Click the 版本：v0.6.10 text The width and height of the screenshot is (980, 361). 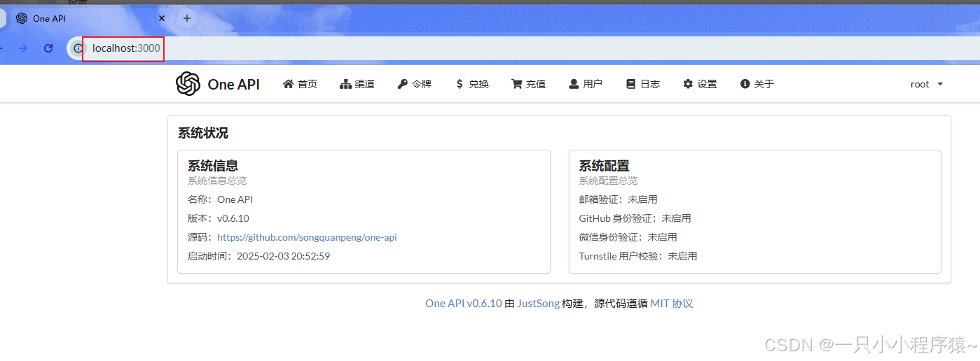[x=219, y=218]
